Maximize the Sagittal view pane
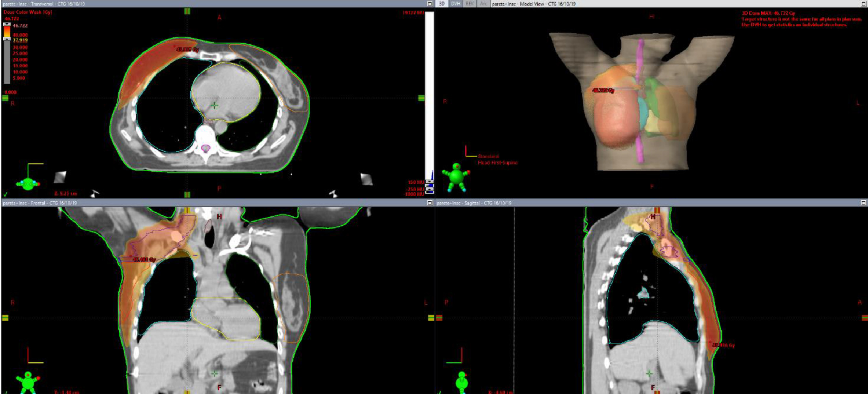 point(863,203)
